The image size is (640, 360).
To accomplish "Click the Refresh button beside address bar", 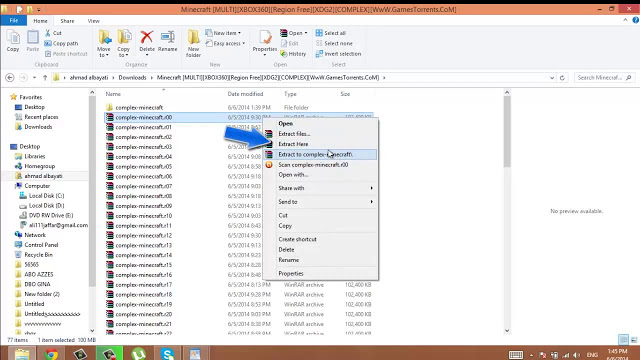I will pos(562,78).
